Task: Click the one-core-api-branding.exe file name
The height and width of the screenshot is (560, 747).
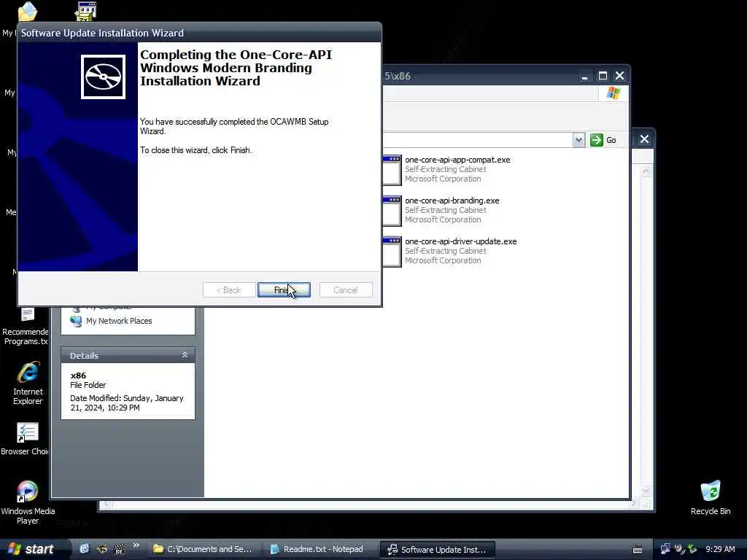Action: pyautogui.click(x=452, y=201)
